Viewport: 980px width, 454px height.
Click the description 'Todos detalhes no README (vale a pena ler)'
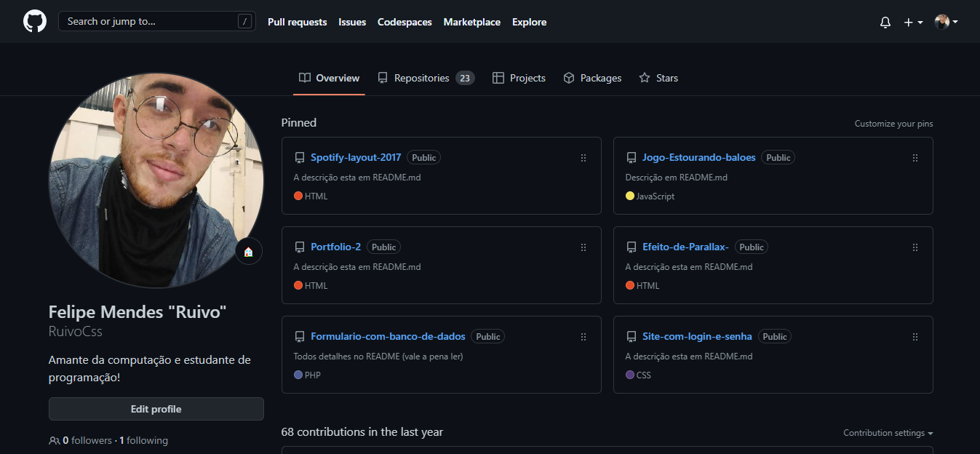point(378,357)
